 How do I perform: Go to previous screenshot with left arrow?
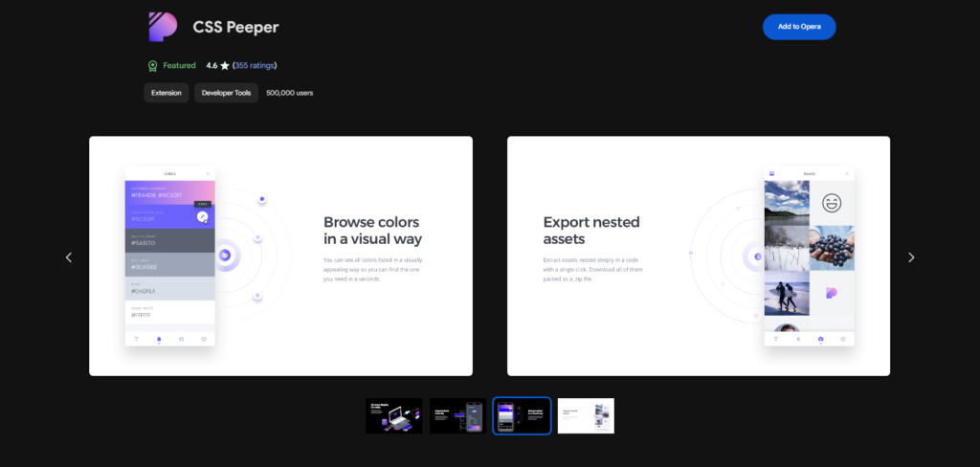pos(69,256)
